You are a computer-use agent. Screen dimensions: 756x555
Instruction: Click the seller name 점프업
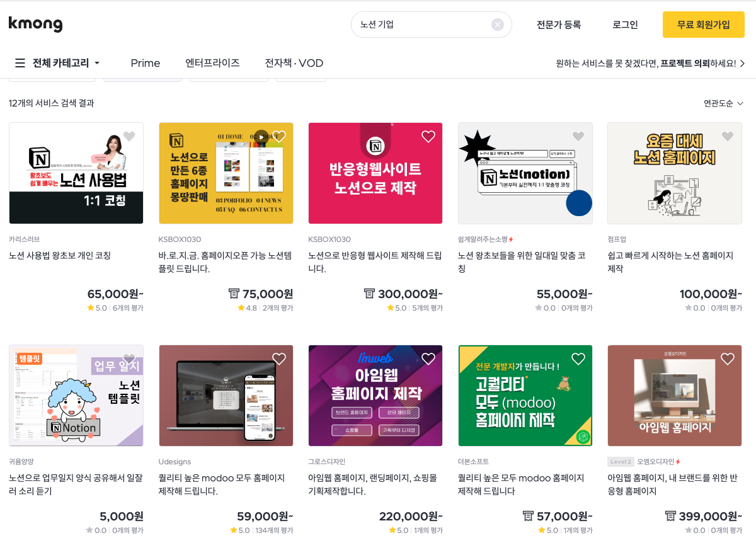617,239
